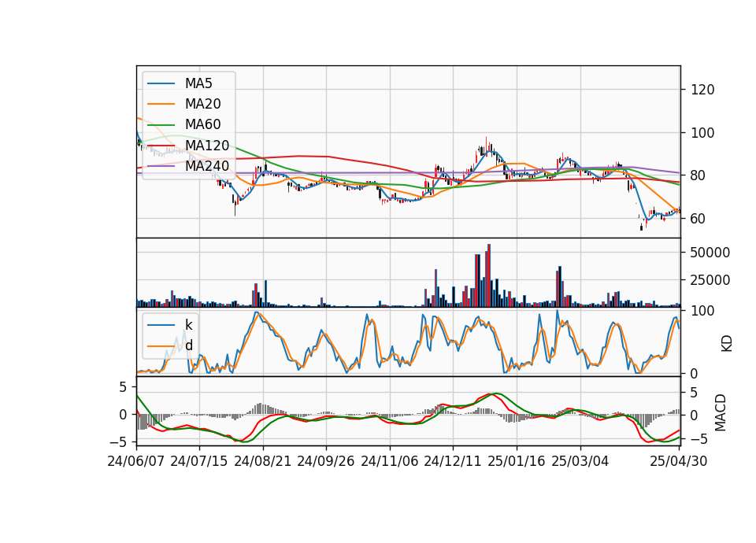Click the tallest volume bar in the volume panel
Screen dimensions: 756x543
point(489,275)
